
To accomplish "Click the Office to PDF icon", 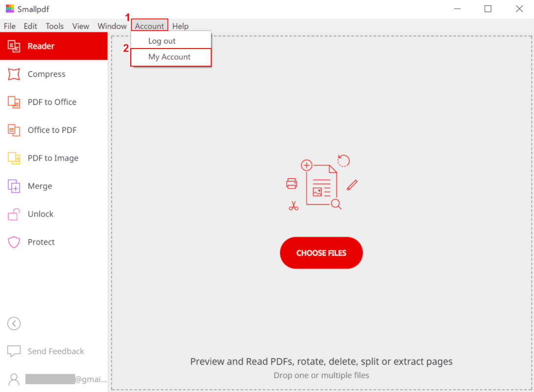I will (x=14, y=130).
